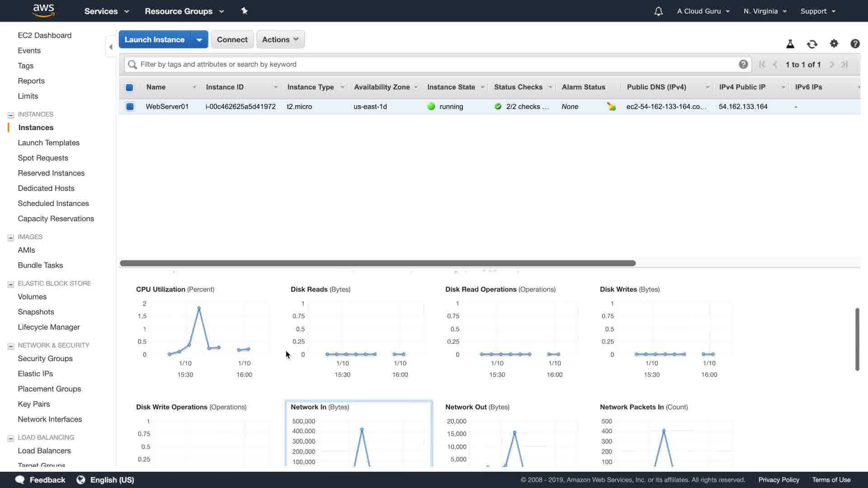Open the Privacy Policy link
868x488 pixels.
pos(778,480)
